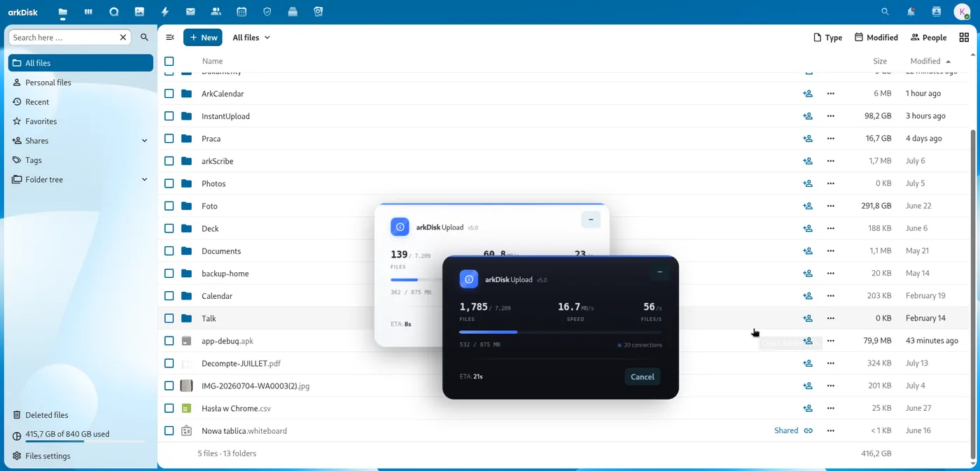The image size is (980, 471).
Task: Open the unified search magnifier in header
Action: pyautogui.click(x=885, y=12)
